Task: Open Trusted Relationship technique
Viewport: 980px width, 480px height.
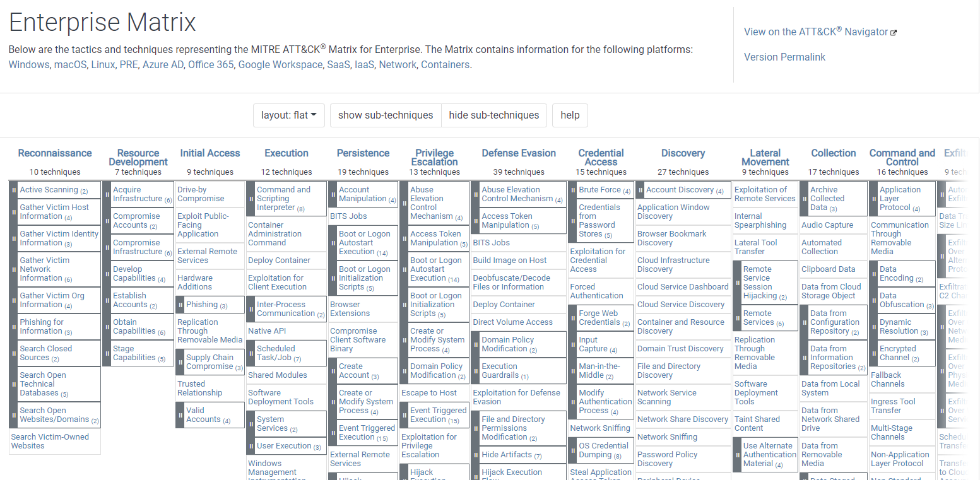Action: (200, 389)
